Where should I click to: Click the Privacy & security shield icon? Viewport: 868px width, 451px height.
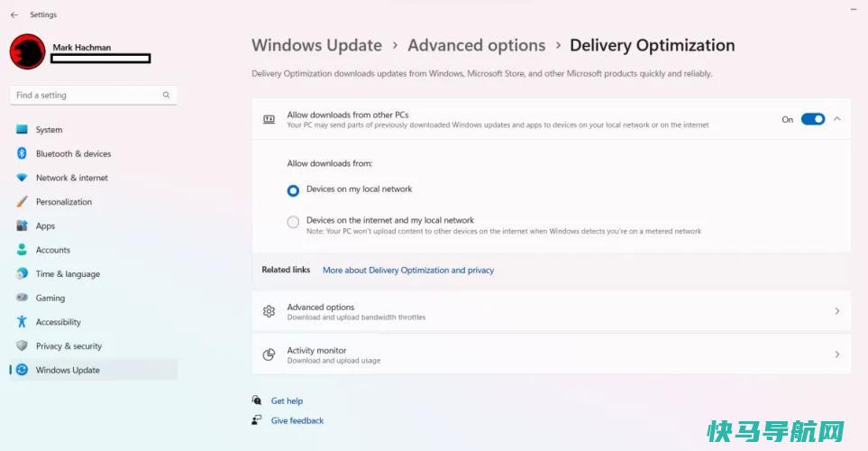click(22, 345)
